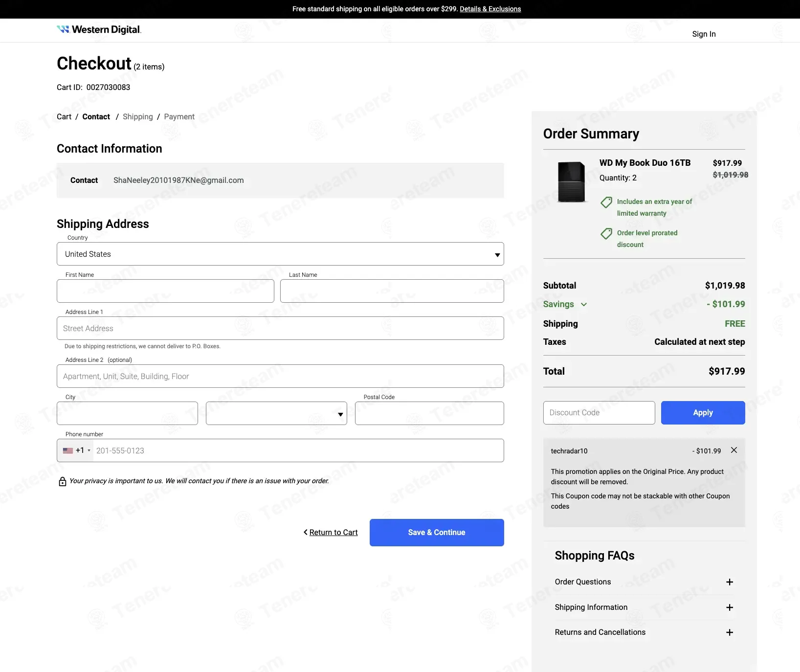This screenshot has height=672, width=800.
Task: Open WD My Book Duo product thumbnail
Action: click(x=571, y=182)
